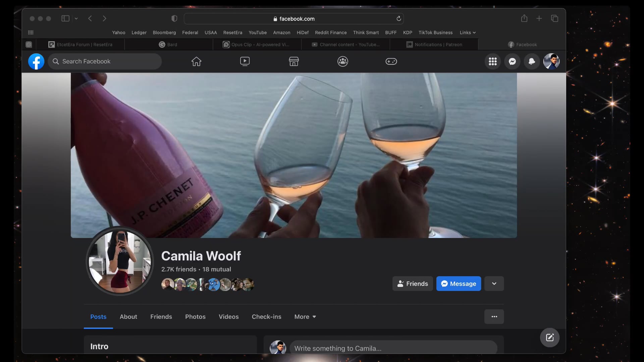The height and width of the screenshot is (362, 644).
Task: Show the Safari tab overview
Action: 554,18
